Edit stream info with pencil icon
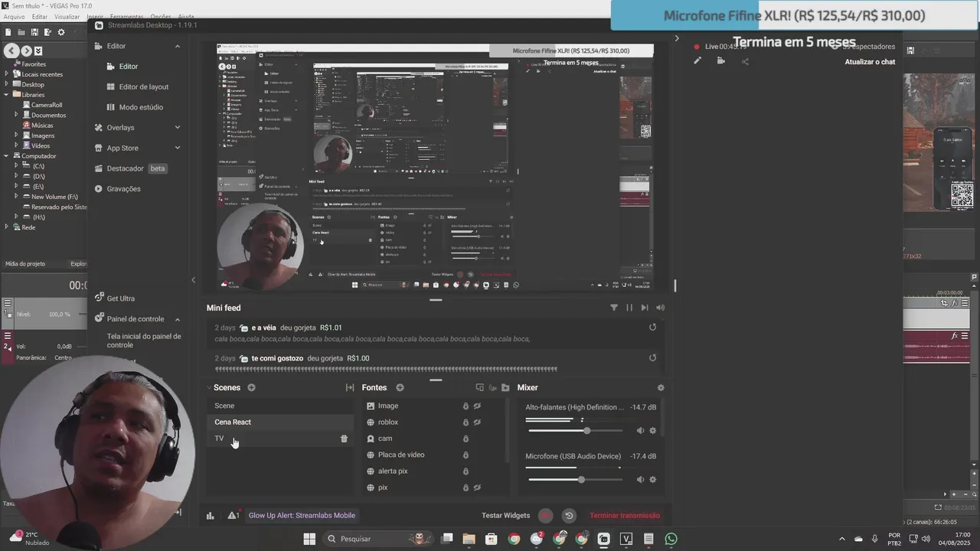This screenshot has width=980, height=551. tap(697, 61)
